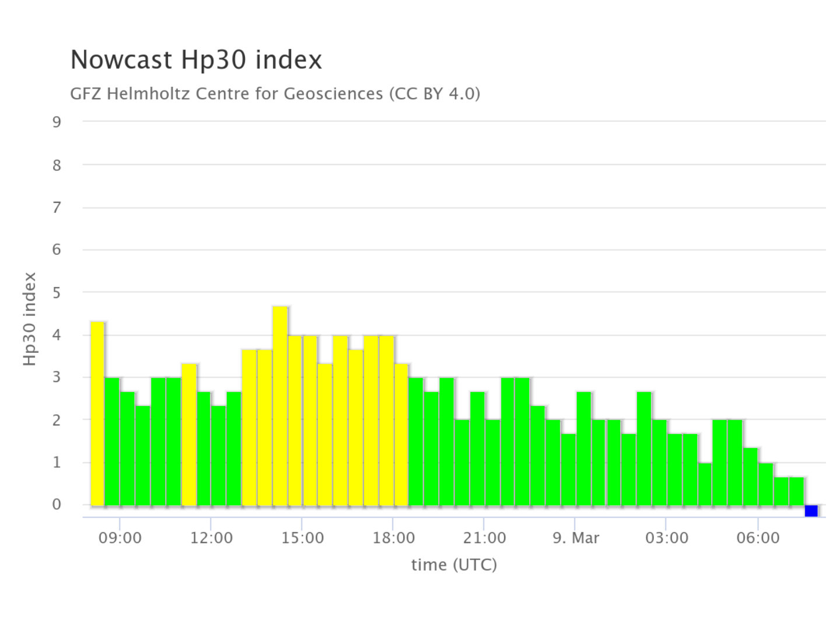Click the "12:00" x-axis tick label
This screenshot has height=630, width=840.
[211, 538]
